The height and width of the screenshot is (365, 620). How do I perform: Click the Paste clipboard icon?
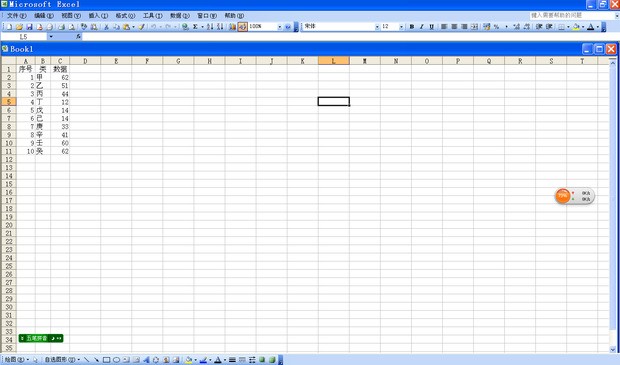tap(126, 26)
